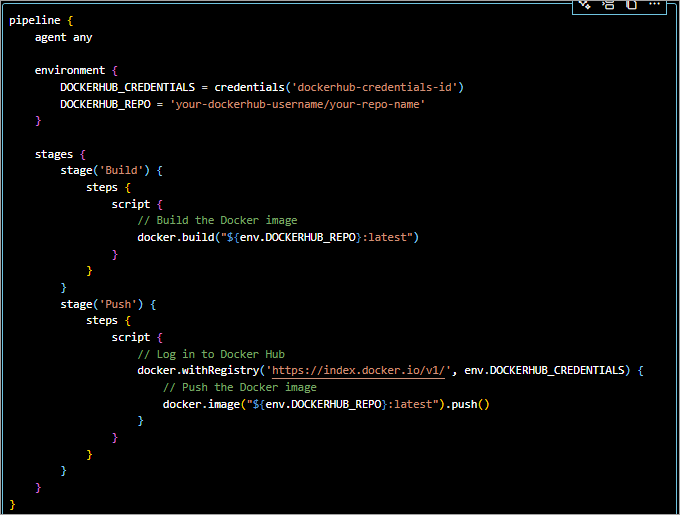This screenshot has height=515, width=680.
Task: Click the 'environment' keyword
Action: point(70,70)
